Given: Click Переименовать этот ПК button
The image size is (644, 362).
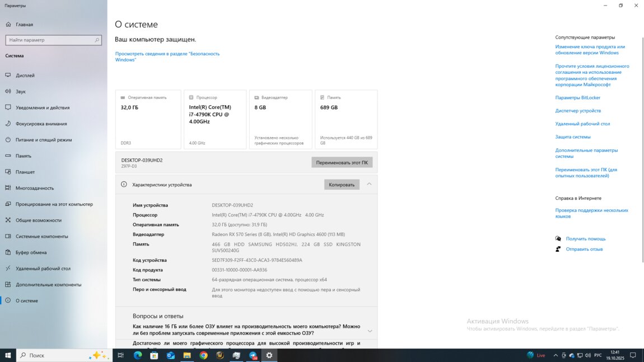Looking at the screenshot, I should (342, 162).
